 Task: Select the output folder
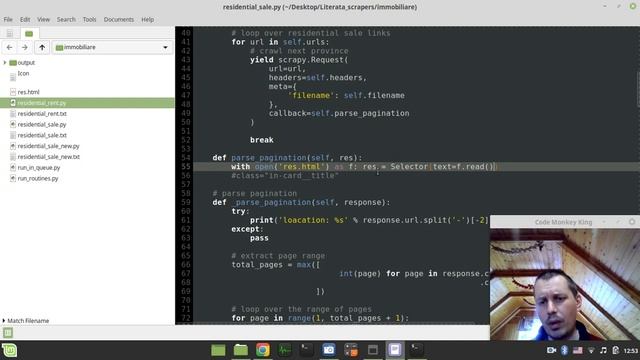click(x=26, y=62)
